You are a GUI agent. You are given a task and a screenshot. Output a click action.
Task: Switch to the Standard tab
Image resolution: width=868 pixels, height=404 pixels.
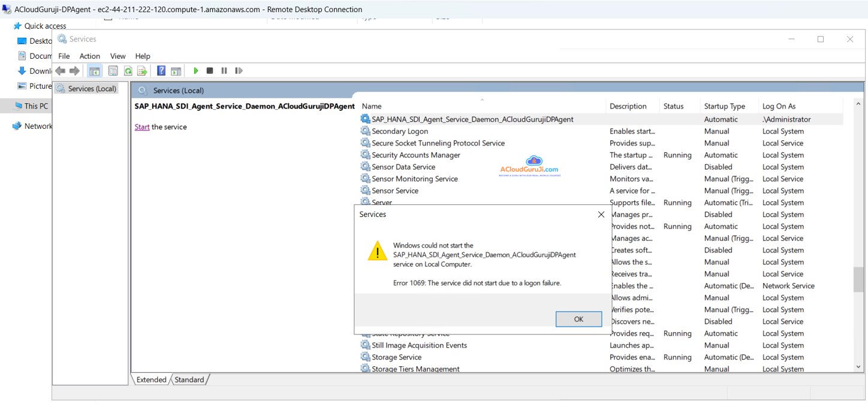(x=189, y=380)
